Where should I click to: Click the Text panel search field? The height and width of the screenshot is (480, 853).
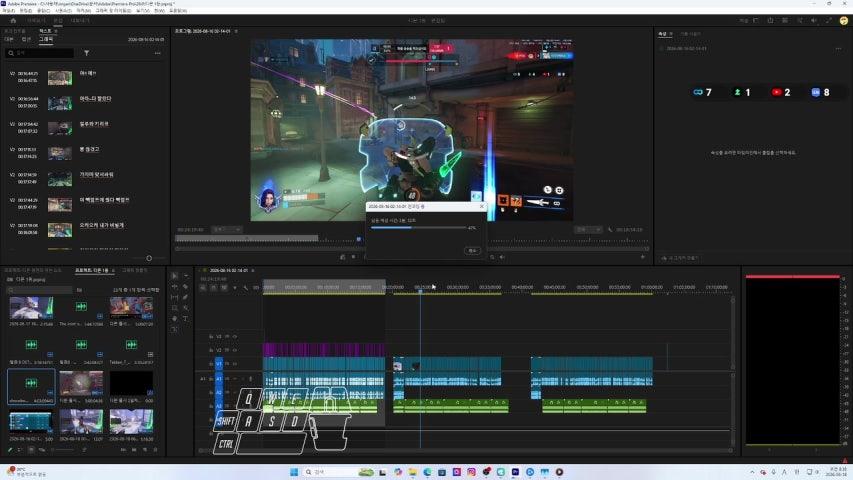point(40,53)
